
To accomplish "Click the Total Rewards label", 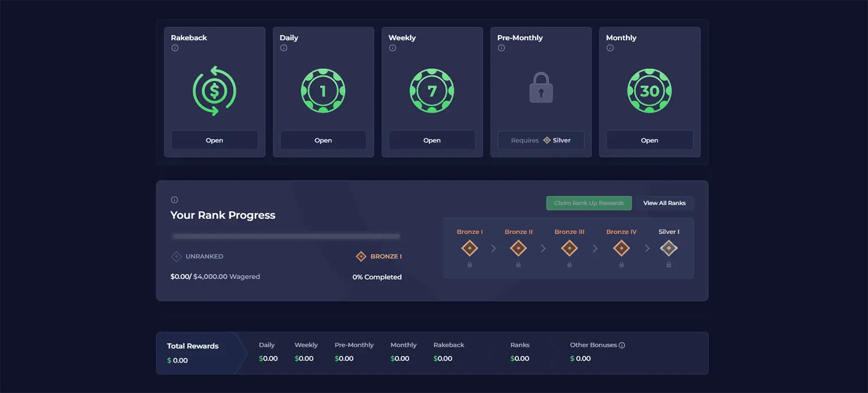I will [x=193, y=346].
